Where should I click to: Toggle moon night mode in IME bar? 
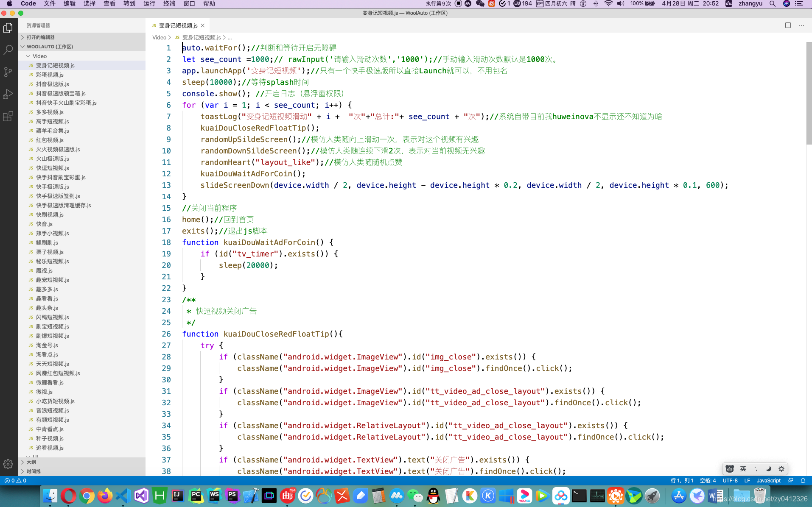768,468
